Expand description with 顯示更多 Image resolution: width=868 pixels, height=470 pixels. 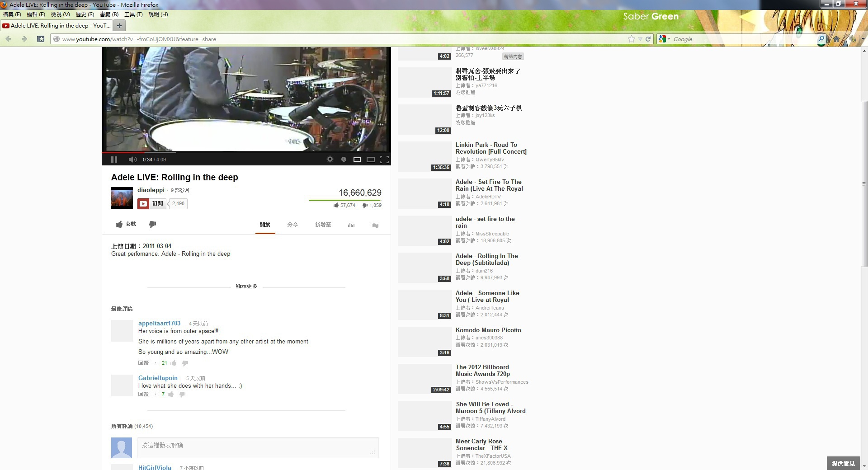246,286
